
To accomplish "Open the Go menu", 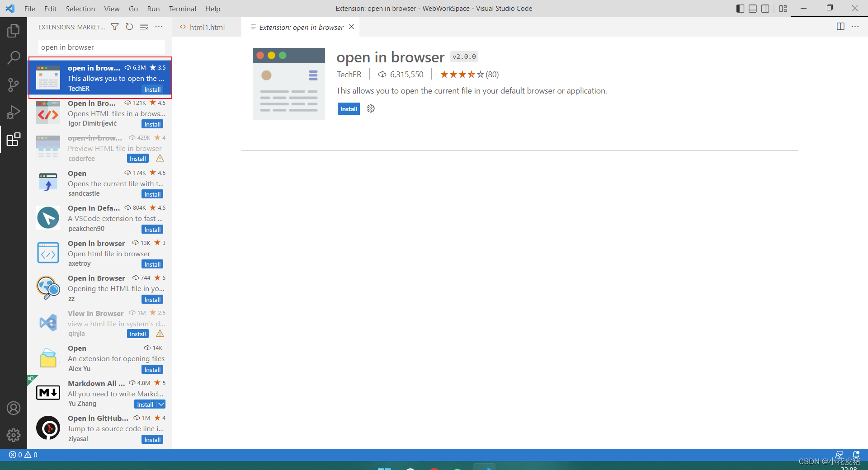I will tap(133, 9).
